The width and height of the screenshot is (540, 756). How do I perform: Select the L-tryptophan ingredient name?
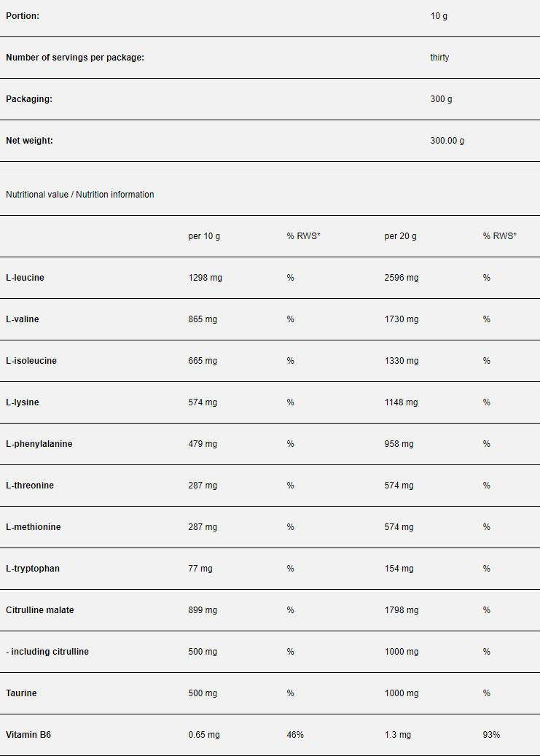click(x=33, y=569)
